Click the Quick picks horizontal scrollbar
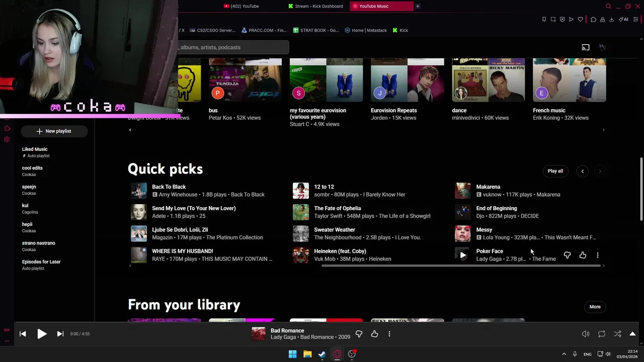 [462, 265]
